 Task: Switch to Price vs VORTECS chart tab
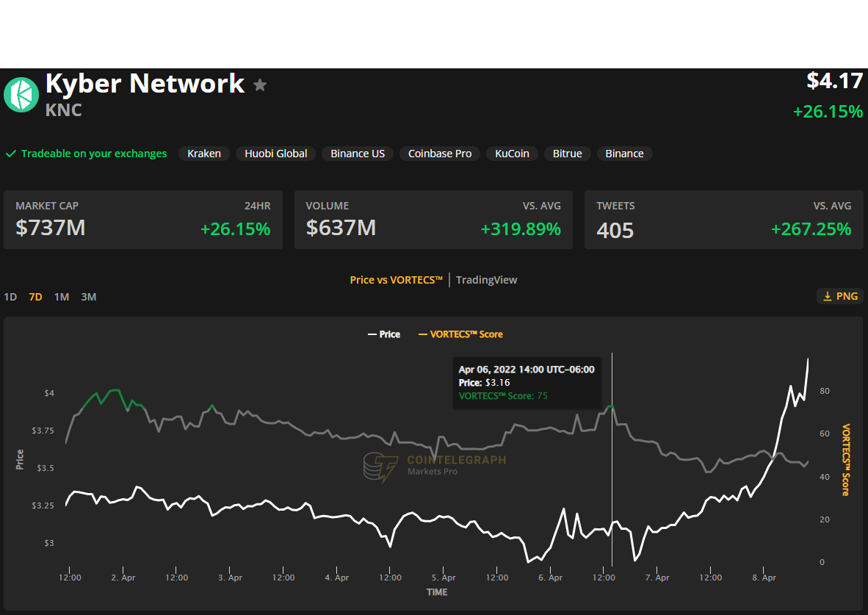tap(396, 280)
